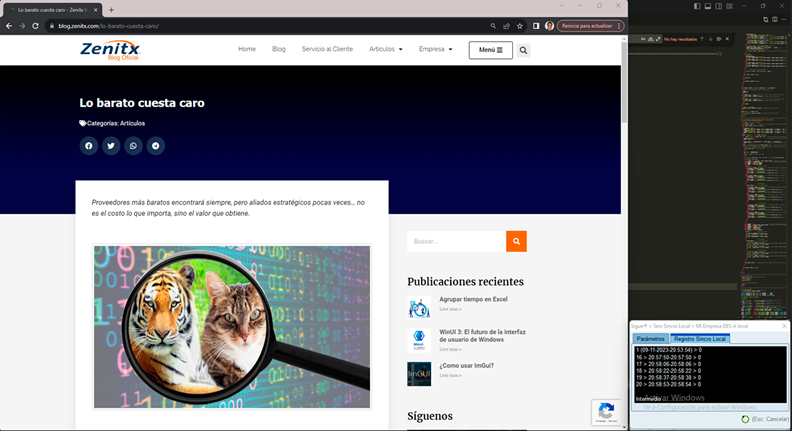Toggle find in selection in VS Code

719,39
